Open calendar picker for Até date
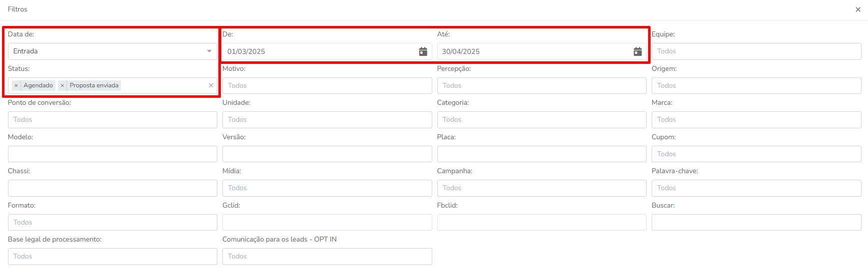Image resolution: width=868 pixels, height=277 pixels. point(638,51)
